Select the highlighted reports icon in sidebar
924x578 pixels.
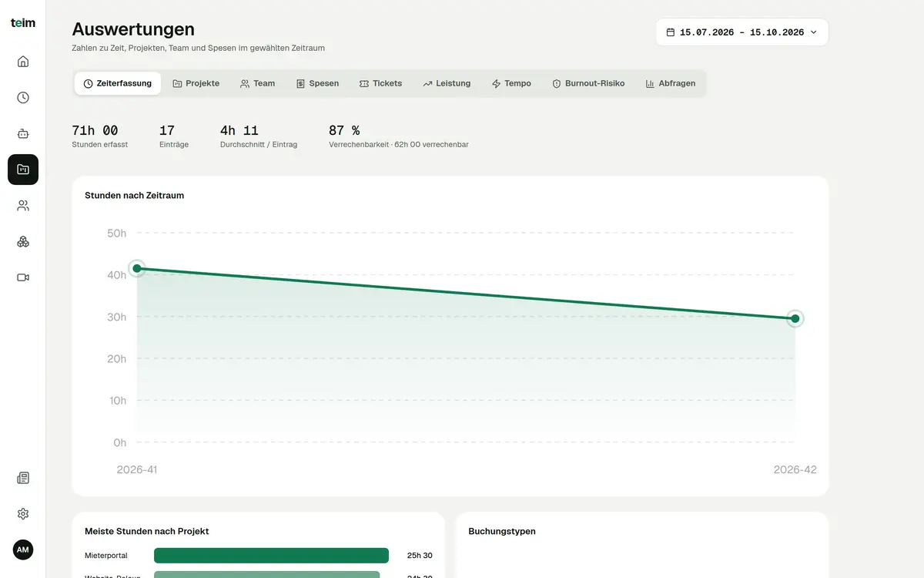[x=23, y=170]
